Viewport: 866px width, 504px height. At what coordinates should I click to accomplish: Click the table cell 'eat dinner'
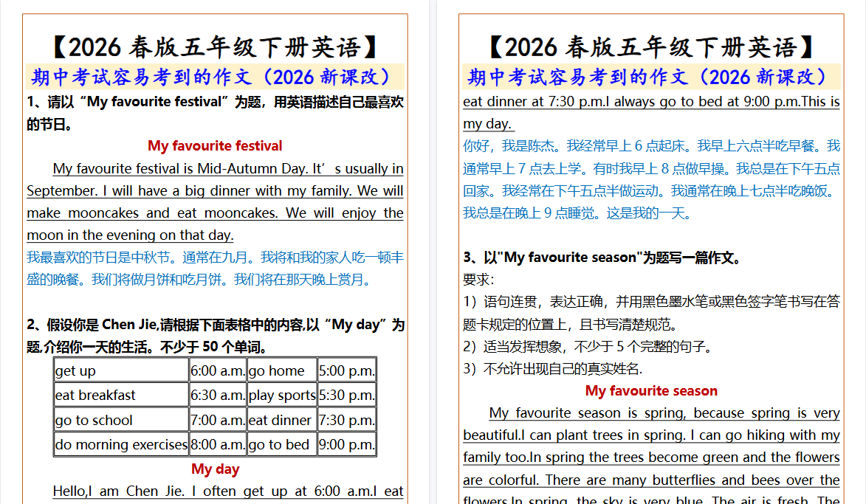282,420
